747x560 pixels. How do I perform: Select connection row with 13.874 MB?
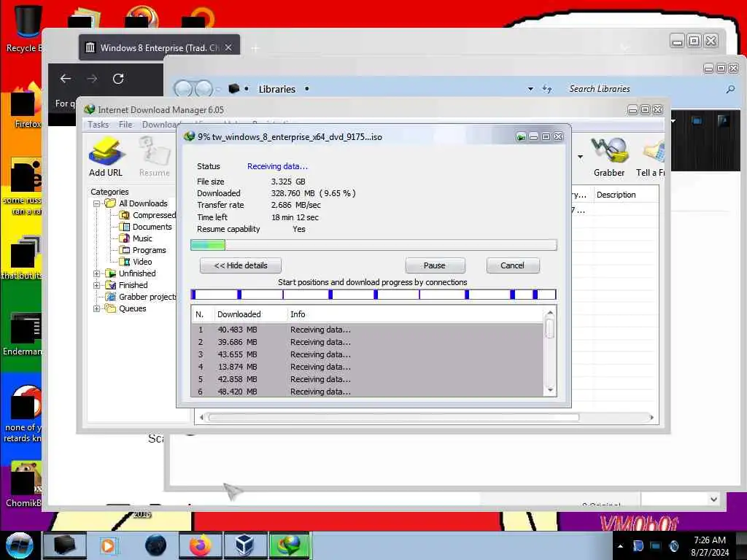(x=368, y=367)
